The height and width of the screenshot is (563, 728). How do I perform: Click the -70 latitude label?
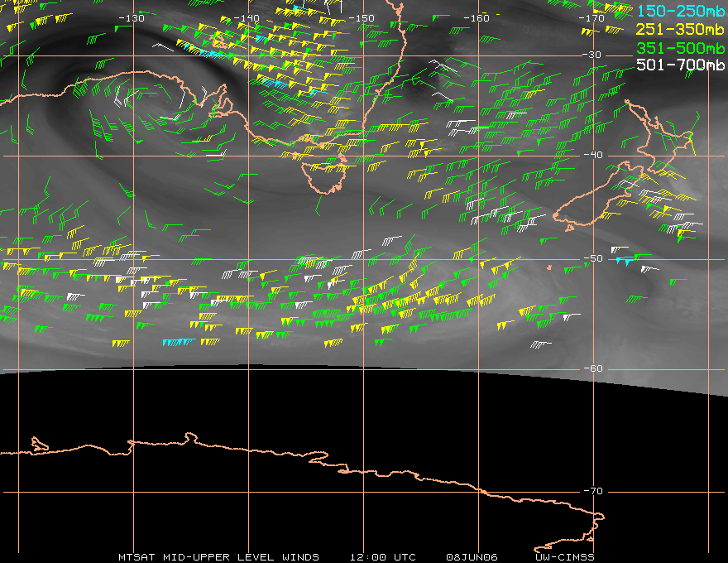tap(593, 491)
